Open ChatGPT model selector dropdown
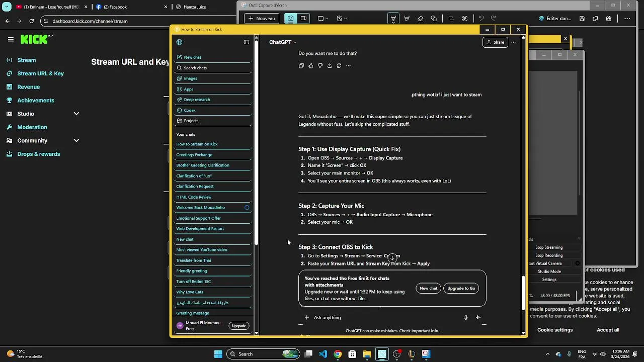 pos(283,42)
